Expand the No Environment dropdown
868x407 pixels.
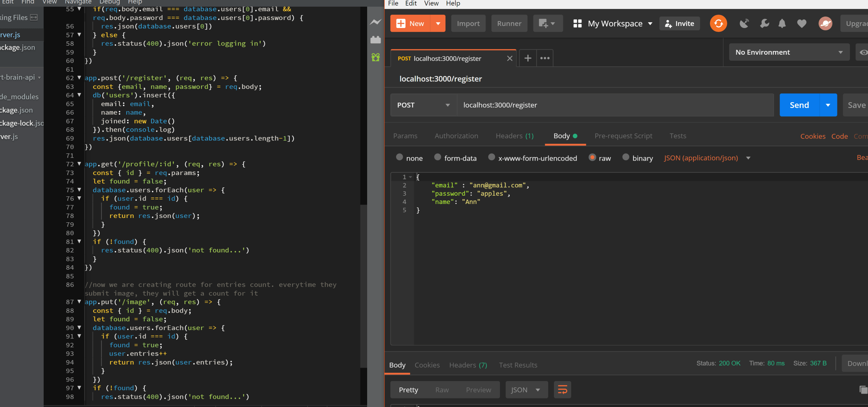[x=789, y=52]
